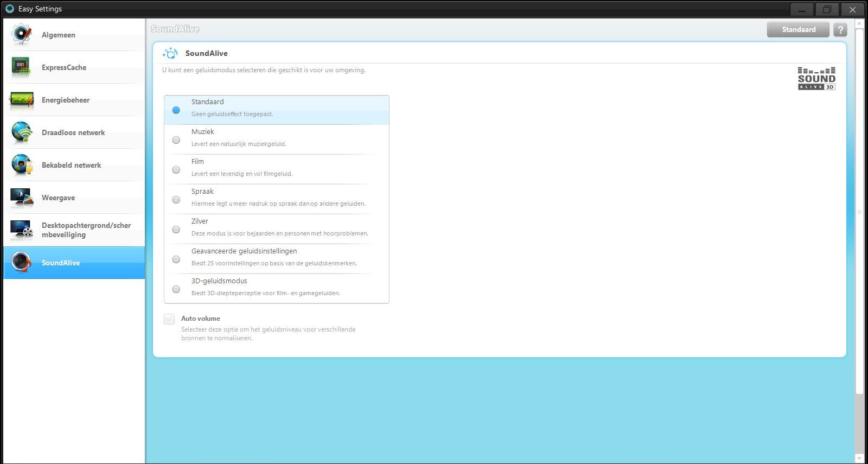Screen dimensions: 868x464
Task: Click 'Levert een natuurlijk muziekgeluid.' text
Action: click(x=239, y=144)
